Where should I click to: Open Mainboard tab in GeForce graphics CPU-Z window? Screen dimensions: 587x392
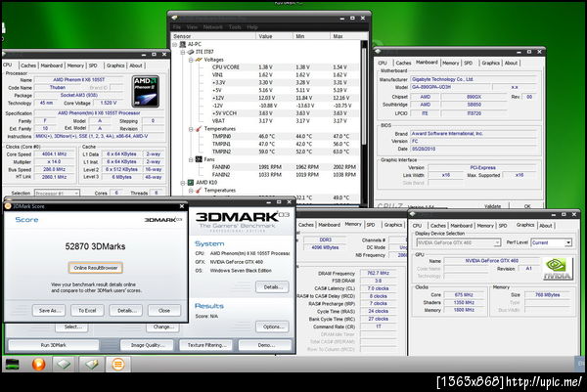[x=461, y=226]
